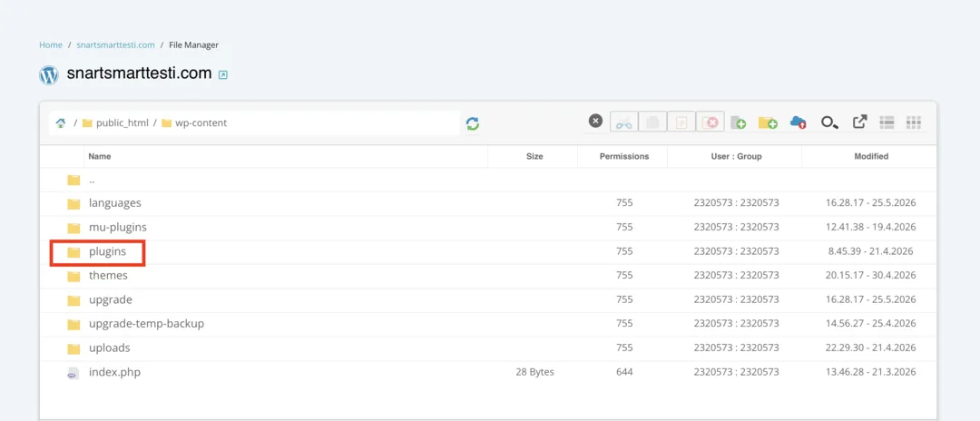Click the snartsmarttesti.com page title
This screenshot has height=421, width=980.
[x=140, y=73]
